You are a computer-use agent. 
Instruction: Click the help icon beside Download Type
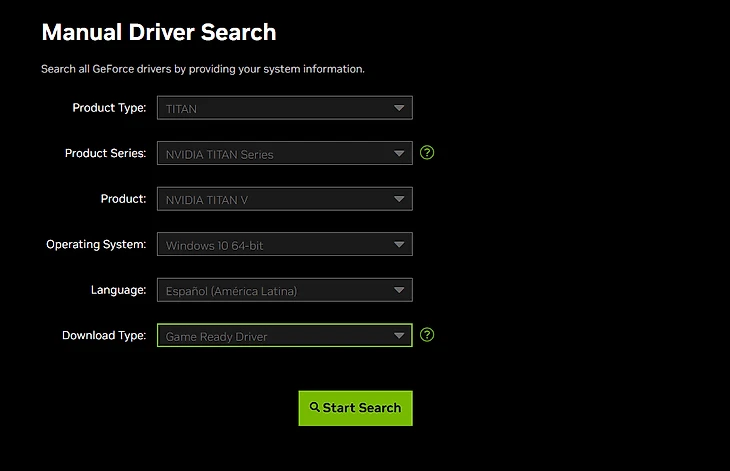(x=427, y=335)
